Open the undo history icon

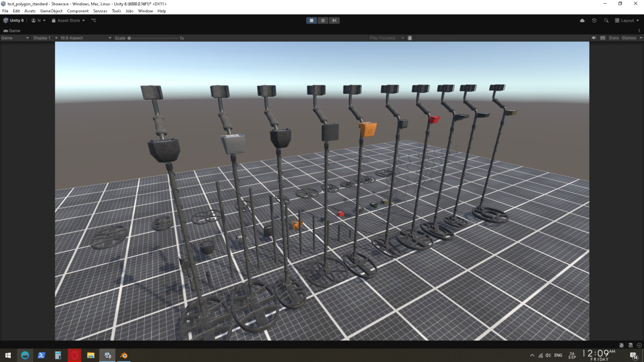[x=594, y=20]
